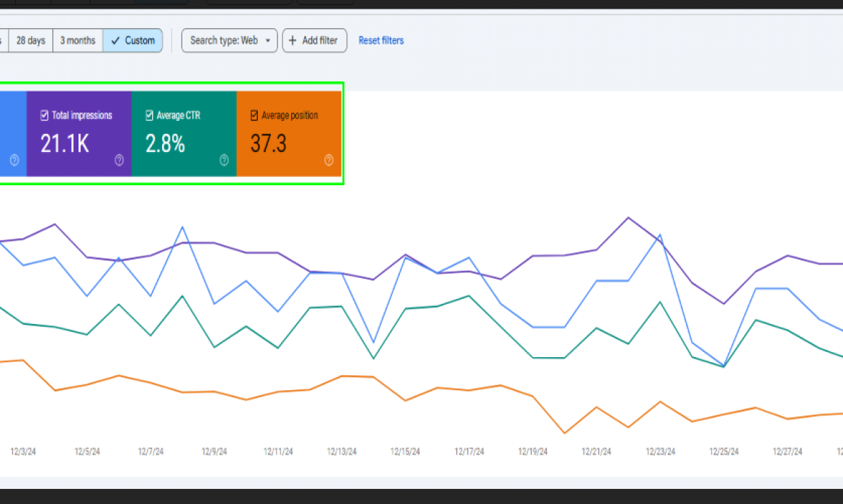Image resolution: width=843 pixels, height=504 pixels.
Task: Click the Add filter button
Action: (x=314, y=40)
